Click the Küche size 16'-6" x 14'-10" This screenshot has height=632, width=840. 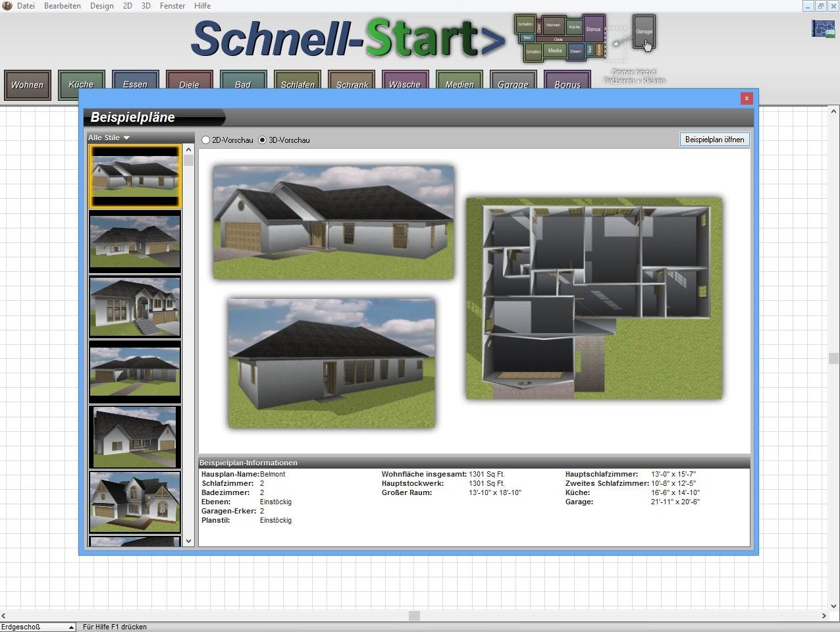point(675,492)
